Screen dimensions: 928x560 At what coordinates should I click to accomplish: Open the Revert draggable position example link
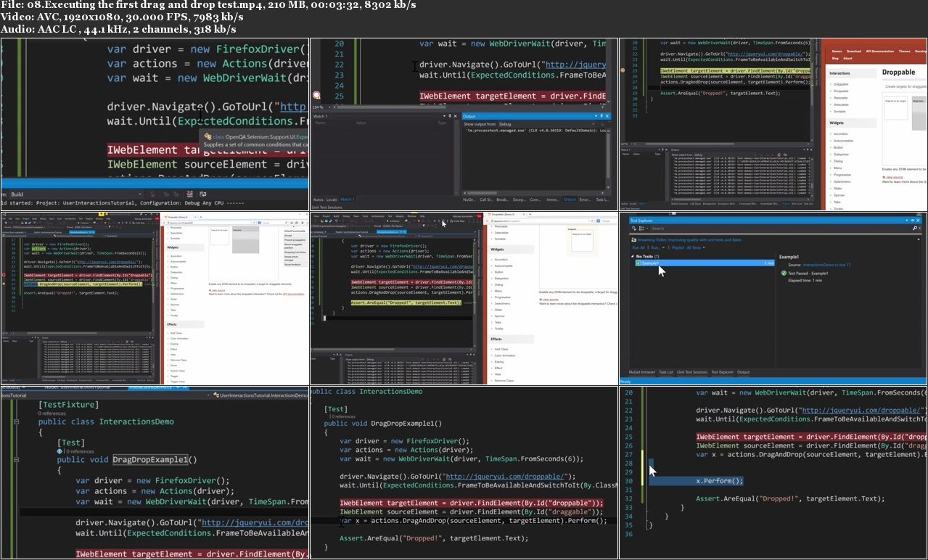(x=292, y=245)
